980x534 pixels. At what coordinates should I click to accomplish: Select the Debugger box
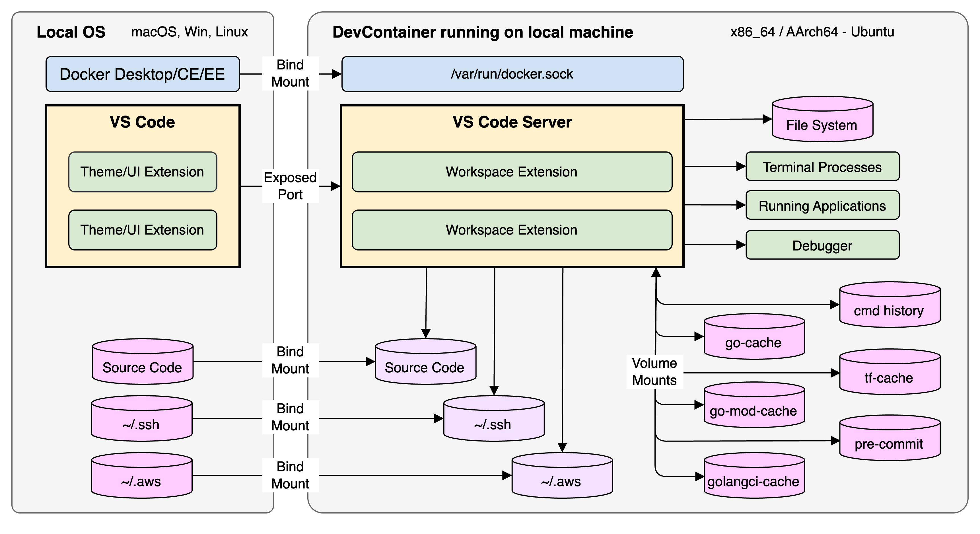(x=822, y=245)
